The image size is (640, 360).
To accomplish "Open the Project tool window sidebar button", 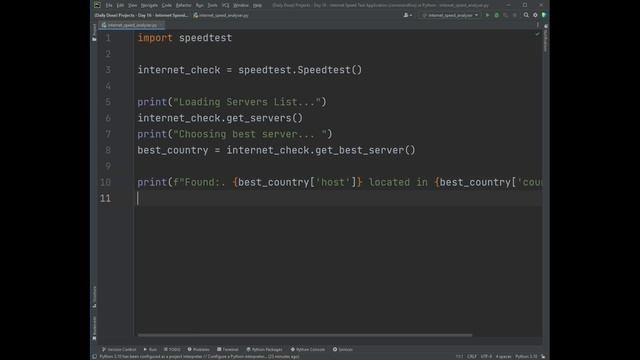I will pyautogui.click(x=94, y=32).
